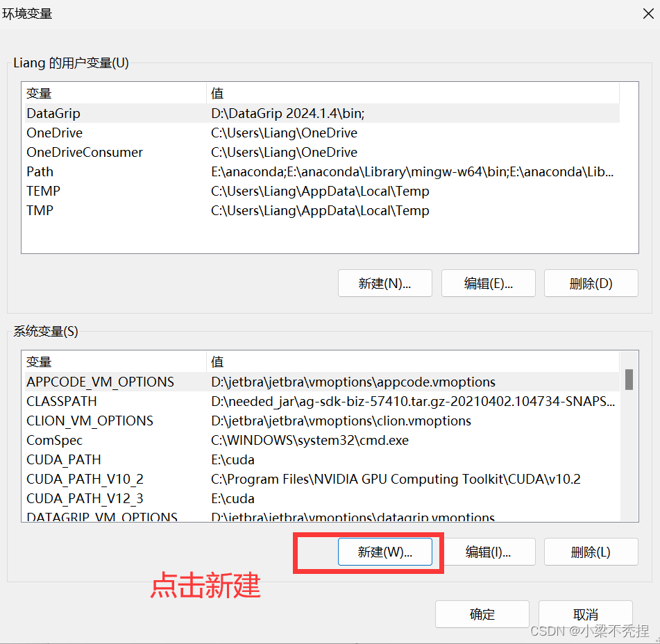This screenshot has width=660, height=644.
Task: Click 删除(L) under system variables
Action: [x=591, y=552]
